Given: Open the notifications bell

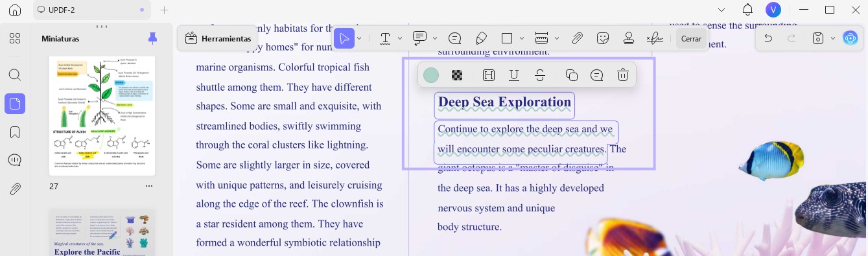Looking at the screenshot, I should pos(747,10).
